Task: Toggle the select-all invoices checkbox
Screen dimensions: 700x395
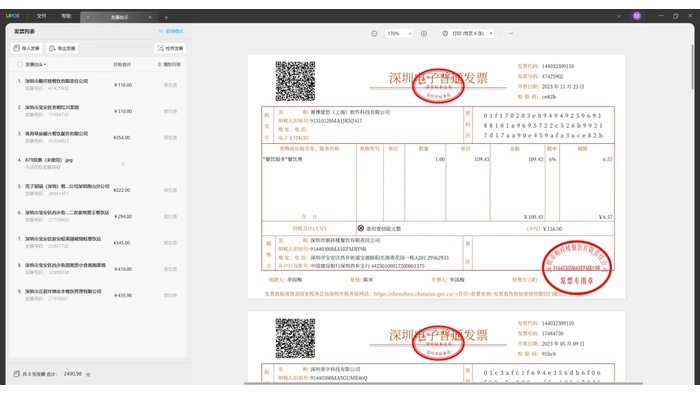Action: [x=20, y=64]
